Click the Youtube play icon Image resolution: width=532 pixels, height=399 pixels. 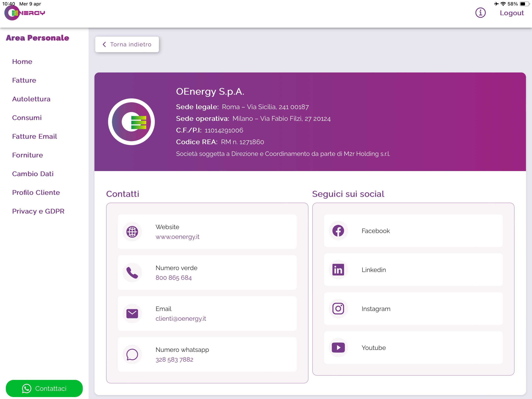point(338,348)
